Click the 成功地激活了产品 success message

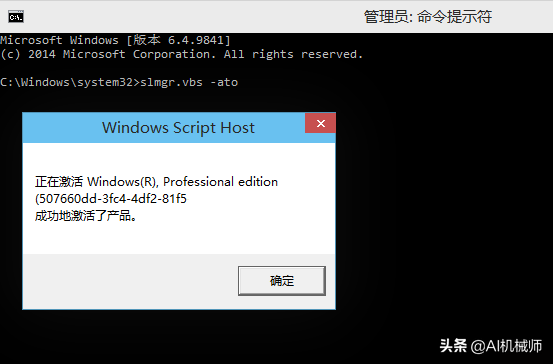click(x=86, y=216)
